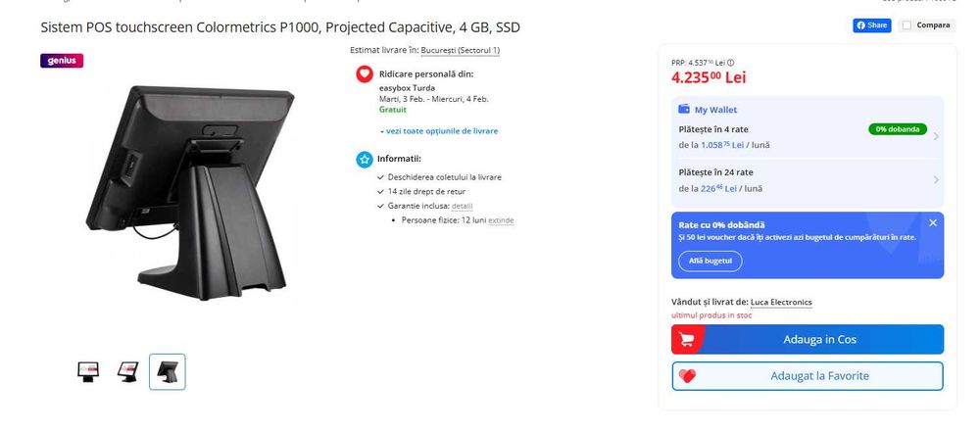Expand the 24-installment payment option

click(x=935, y=179)
